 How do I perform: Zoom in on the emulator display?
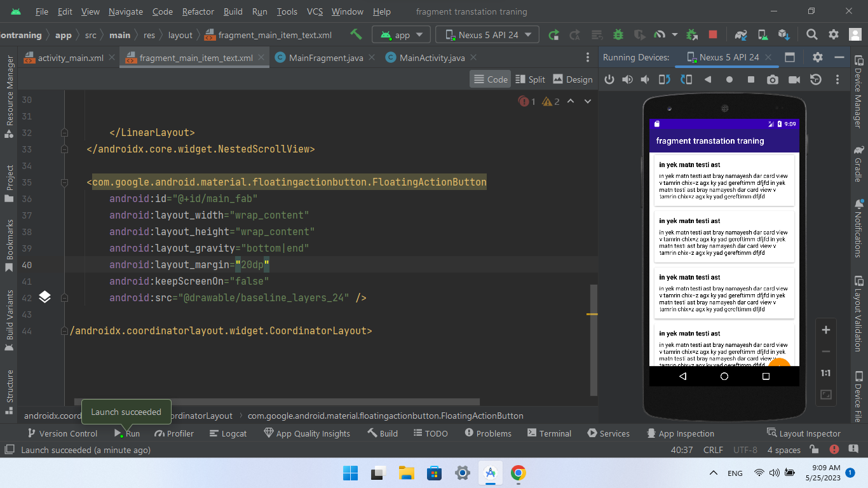click(x=826, y=330)
